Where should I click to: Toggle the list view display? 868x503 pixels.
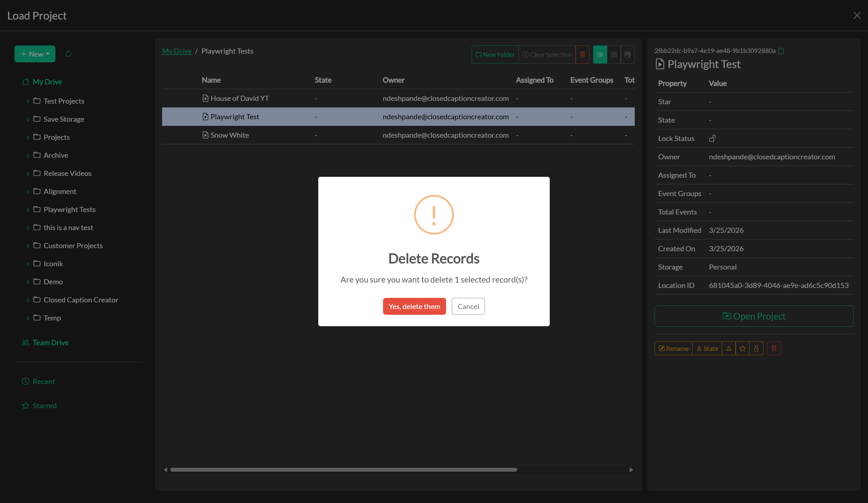(600, 55)
